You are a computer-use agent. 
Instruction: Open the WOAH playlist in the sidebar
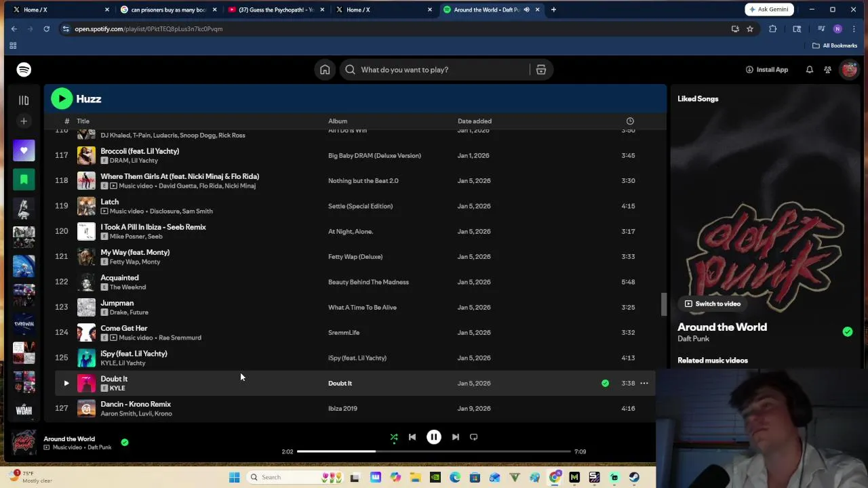click(x=24, y=410)
